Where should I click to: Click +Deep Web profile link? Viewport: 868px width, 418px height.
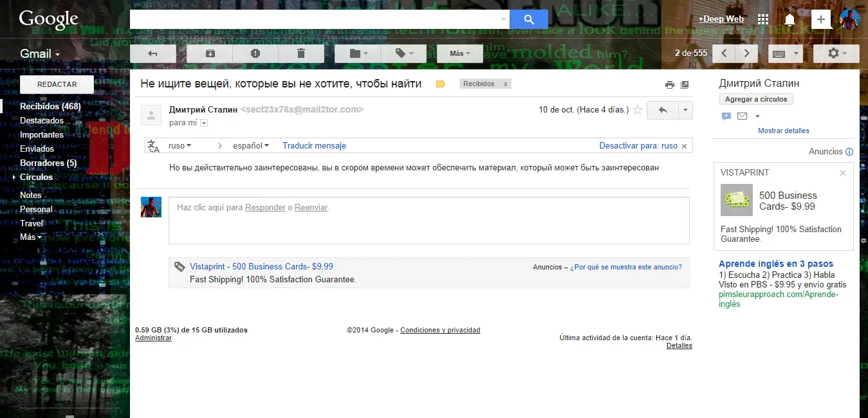tap(721, 19)
